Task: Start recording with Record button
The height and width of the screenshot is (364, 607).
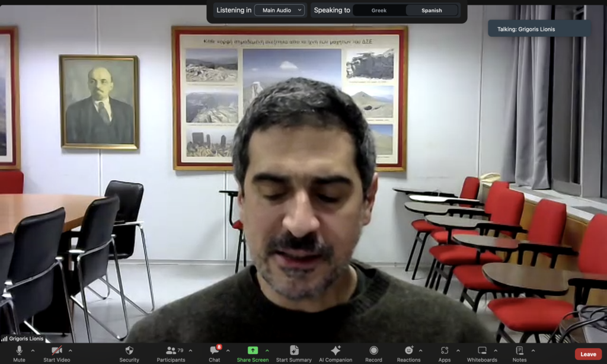Action: tap(373, 353)
